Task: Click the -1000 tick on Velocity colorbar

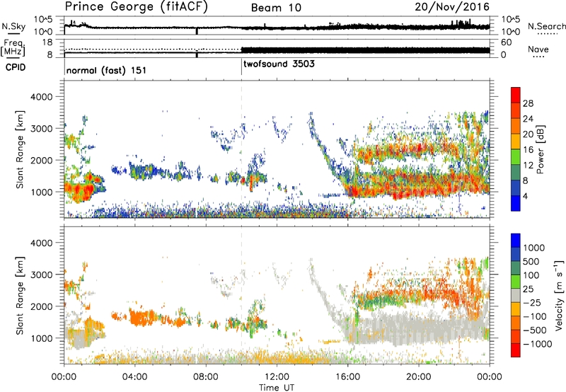Action: [538, 344]
